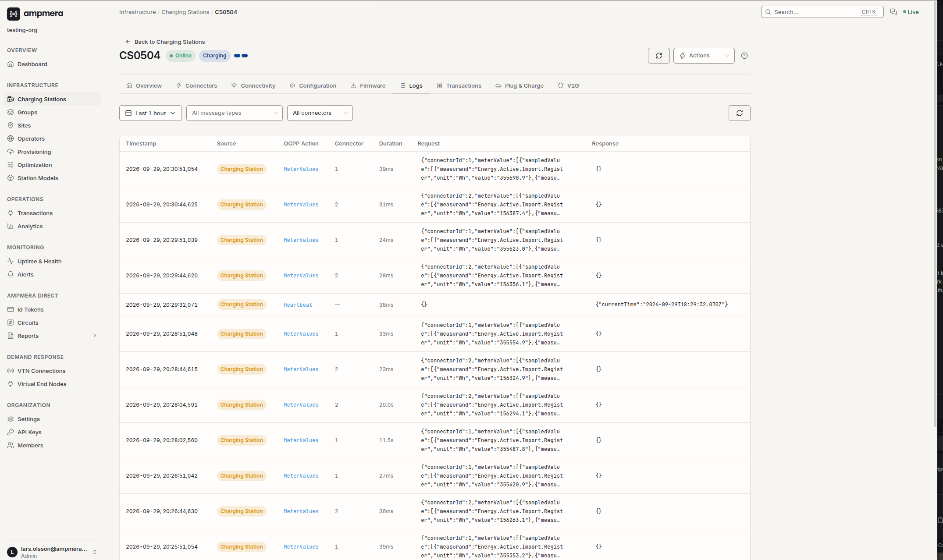Switch to the Plug & Charge tab
943x560 pixels.
pyautogui.click(x=520, y=85)
